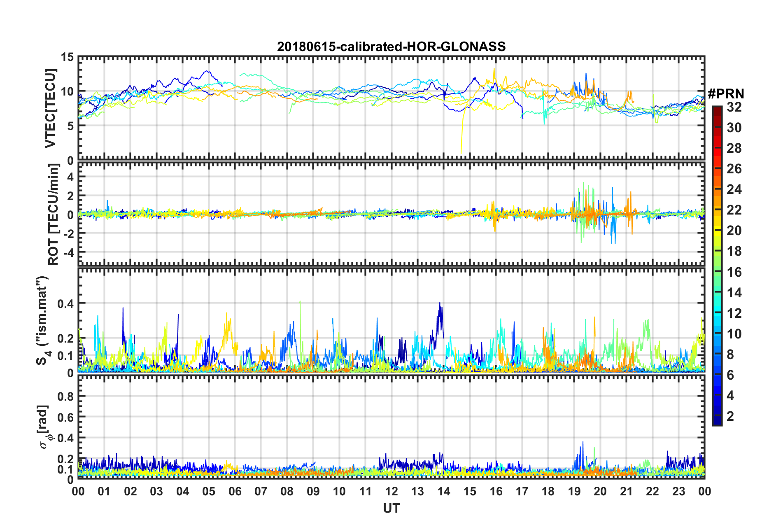Select UT hour tick label 01
The image size is (783, 532).
pos(104,491)
